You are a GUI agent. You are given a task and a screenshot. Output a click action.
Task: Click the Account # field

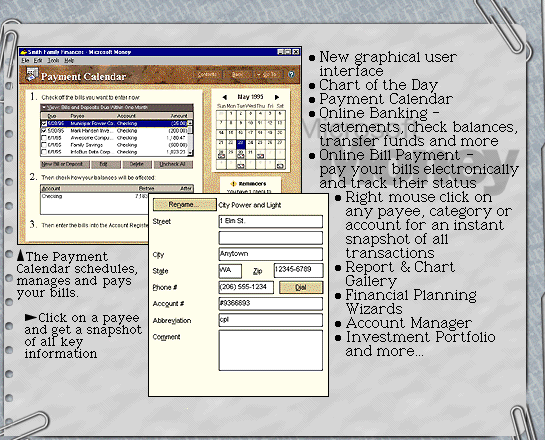click(x=270, y=304)
